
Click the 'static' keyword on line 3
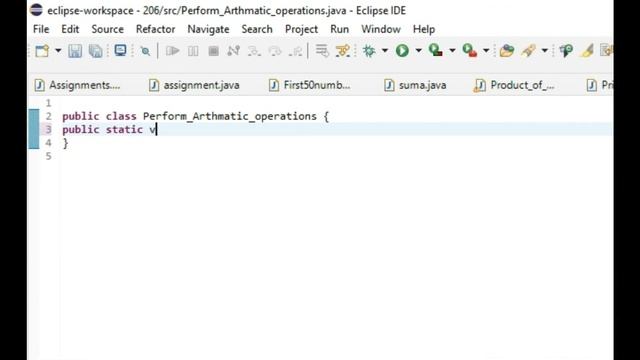pos(124,130)
